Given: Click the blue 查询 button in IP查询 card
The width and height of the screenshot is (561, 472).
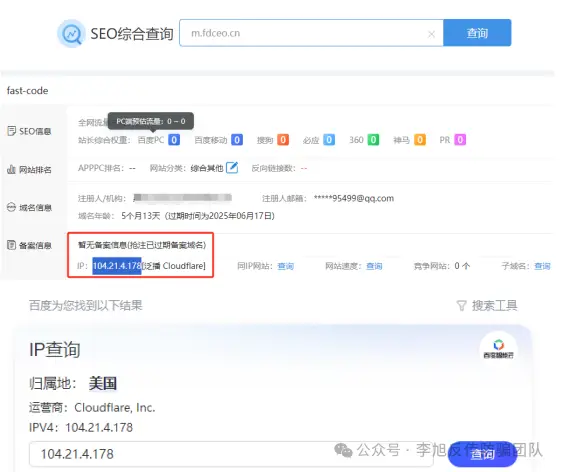Looking at the screenshot, I should (x=482, y=454).
